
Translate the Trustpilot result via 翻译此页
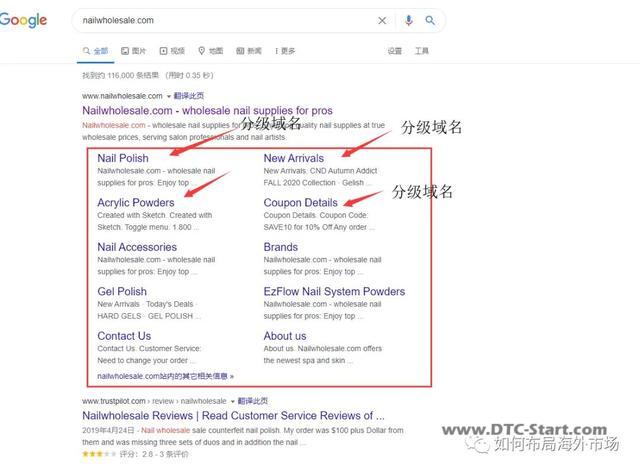(x=253, y=401)
